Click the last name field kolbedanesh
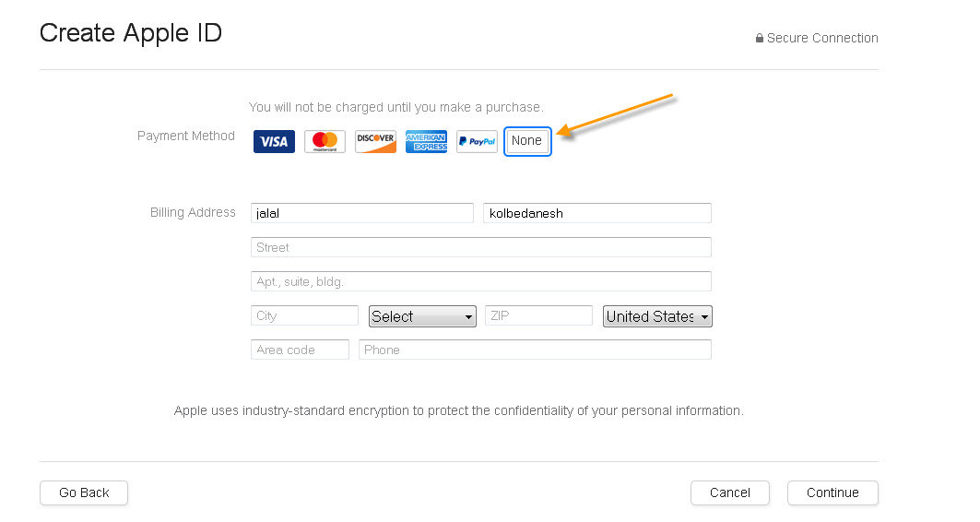The height and width of the screenshot is (522, 980). click(x=596, y=213)
